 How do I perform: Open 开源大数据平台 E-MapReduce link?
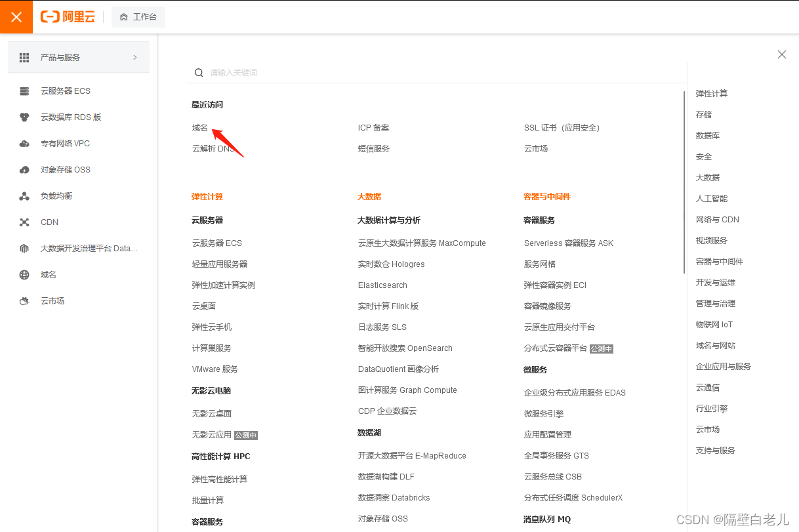[x=412, y=456]
